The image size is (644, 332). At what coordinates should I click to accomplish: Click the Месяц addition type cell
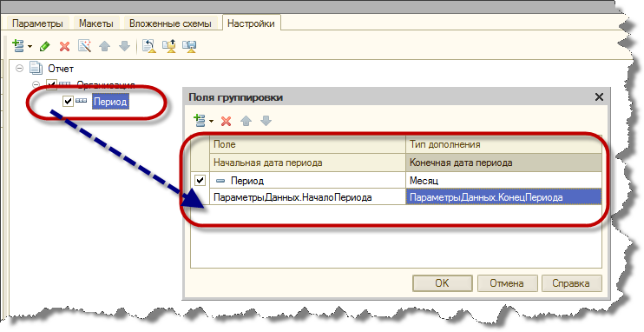click(x=503, y=181)
